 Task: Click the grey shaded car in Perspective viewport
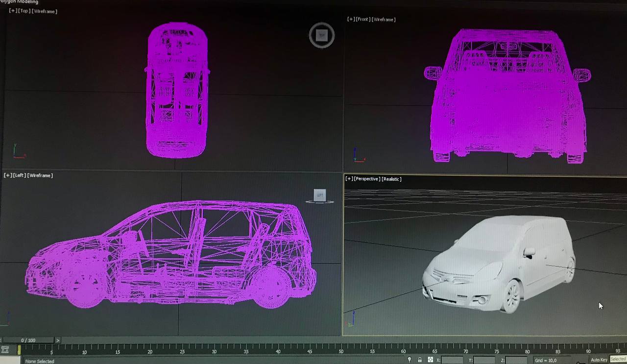point(499,264)
